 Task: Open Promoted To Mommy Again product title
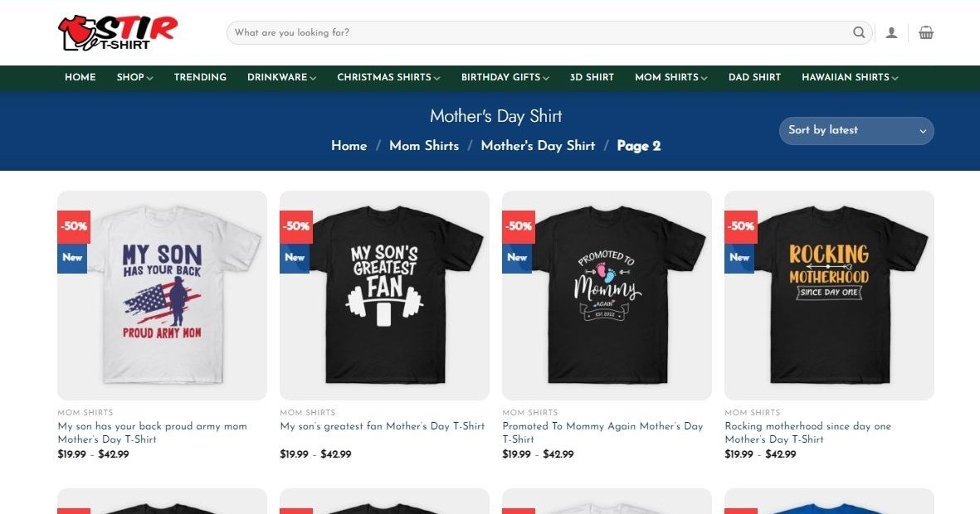pos(602,432)
